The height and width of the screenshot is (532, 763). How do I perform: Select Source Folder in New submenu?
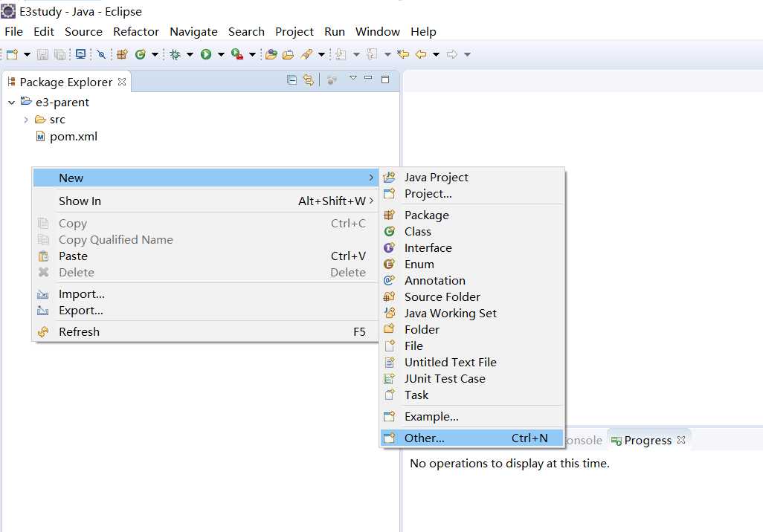[x=472, y=297]
